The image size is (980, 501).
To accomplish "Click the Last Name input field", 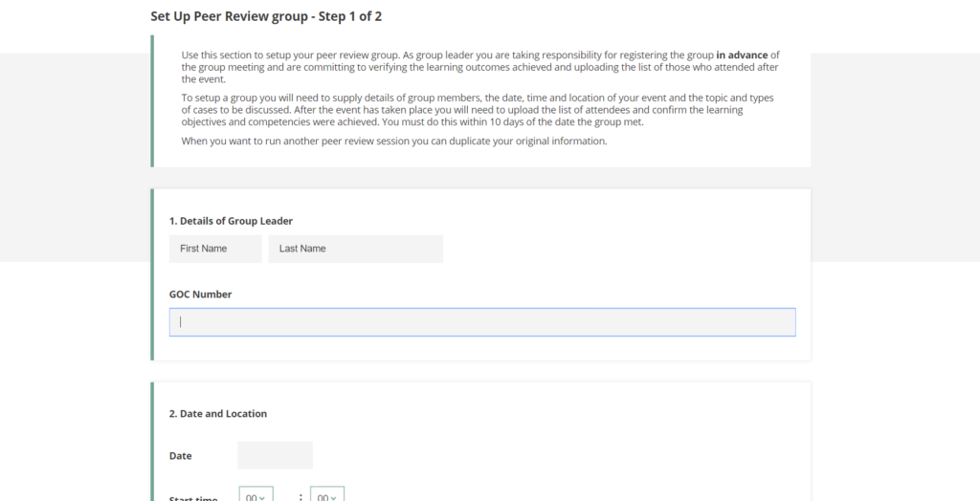I will pyautogui.click(x=355, y=249).
